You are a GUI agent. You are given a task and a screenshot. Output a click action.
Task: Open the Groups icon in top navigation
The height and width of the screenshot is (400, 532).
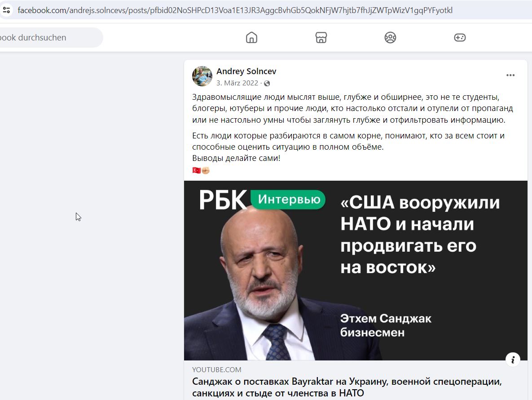pyautogui.click(x=390, y=37)
